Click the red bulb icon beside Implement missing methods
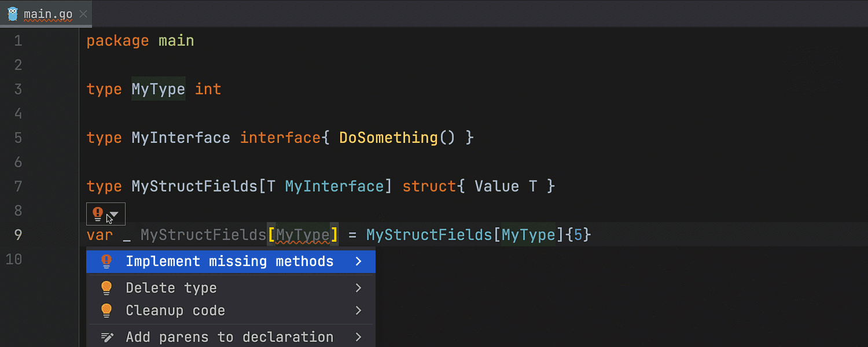 106,261
